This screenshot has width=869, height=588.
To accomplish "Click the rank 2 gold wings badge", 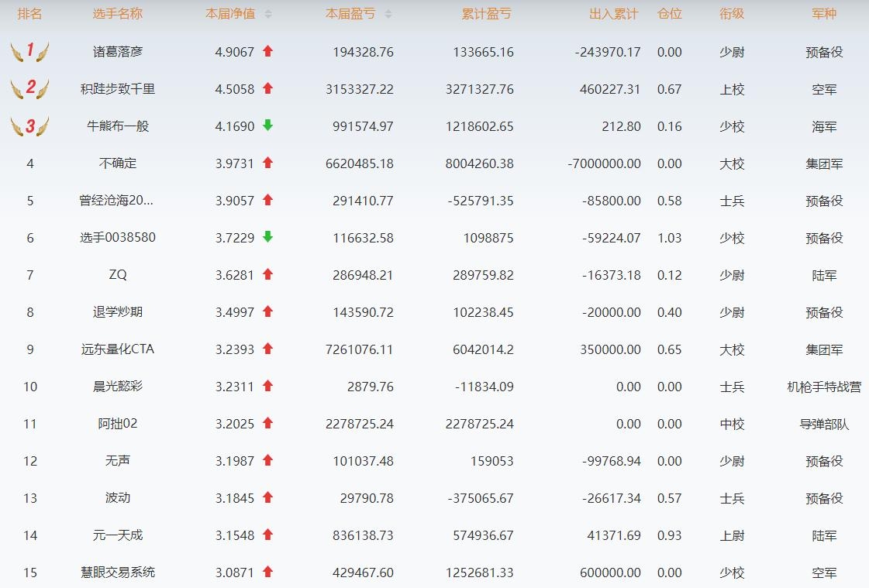I will [x=29, y=89].
